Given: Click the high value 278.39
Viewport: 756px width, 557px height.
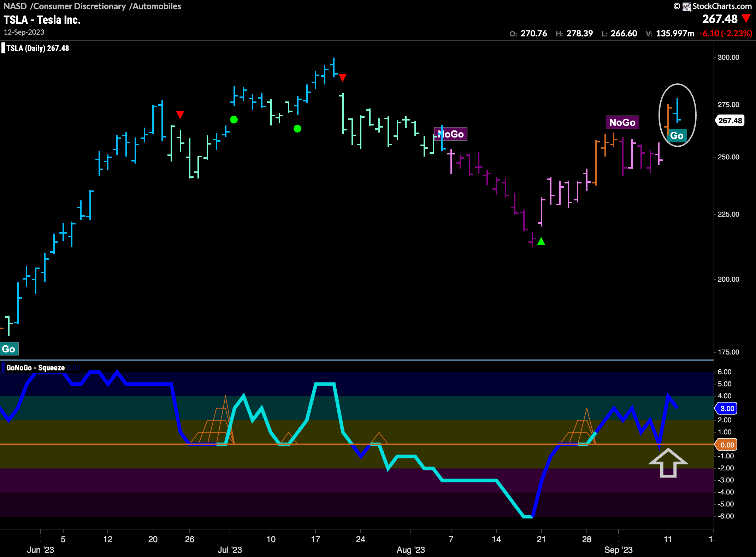Looking at the screenshot, I should (x=580, y=34).
